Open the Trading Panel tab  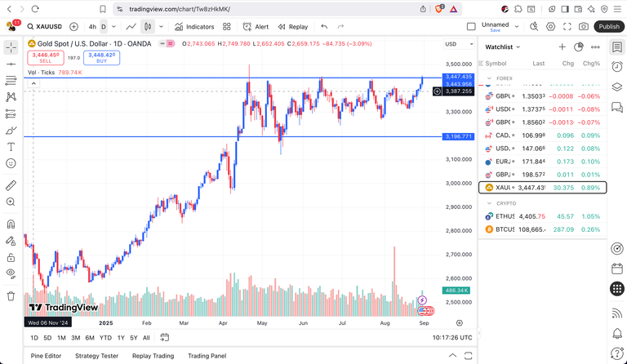(207, 356)
